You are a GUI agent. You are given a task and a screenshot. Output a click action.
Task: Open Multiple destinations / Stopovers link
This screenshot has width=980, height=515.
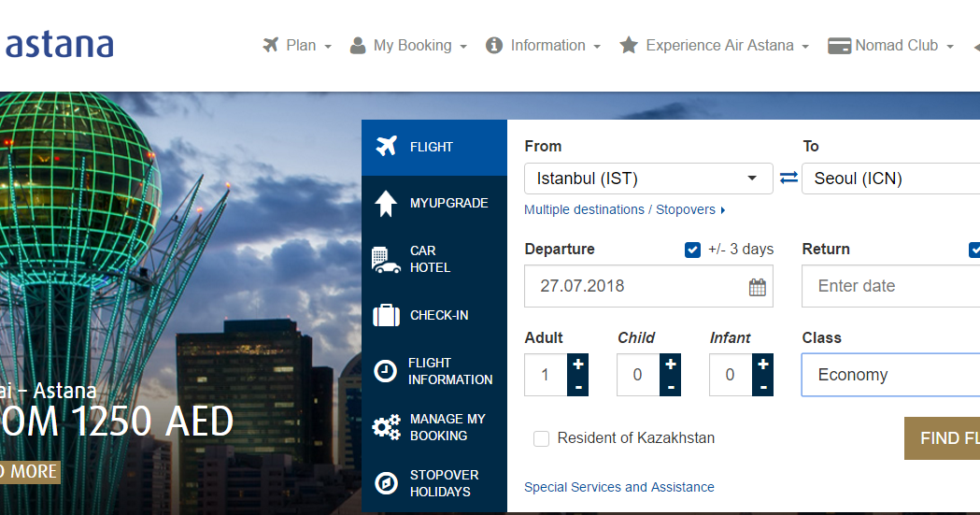pyautogui.click(x=624, y=210)
